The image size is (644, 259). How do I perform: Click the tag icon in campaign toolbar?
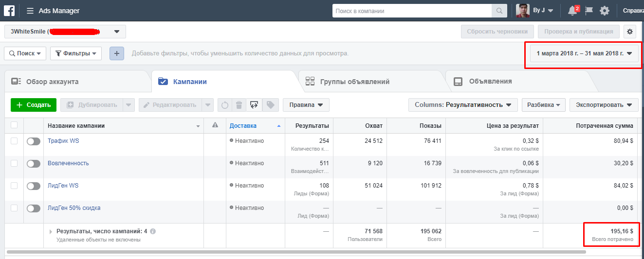click(270, 105)
